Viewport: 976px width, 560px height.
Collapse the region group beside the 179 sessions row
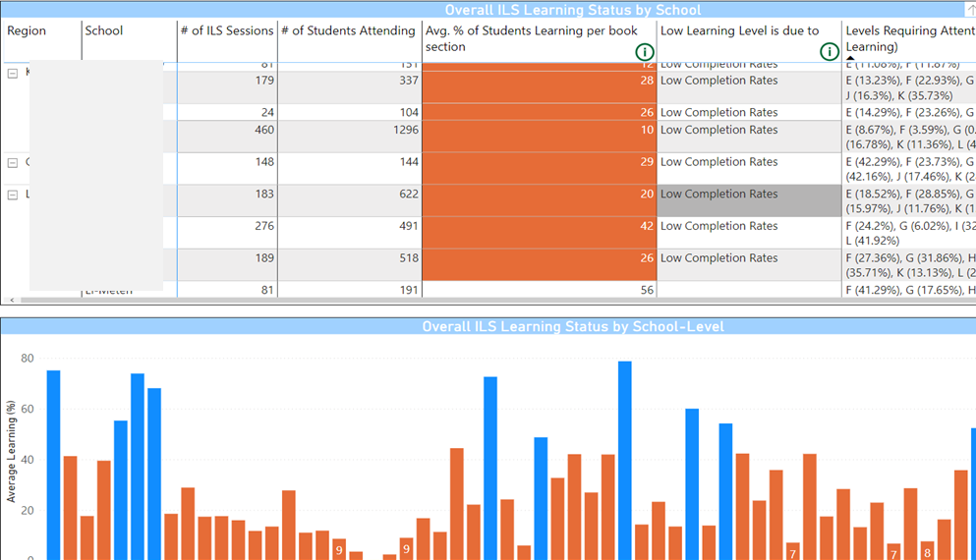(13, 74)
